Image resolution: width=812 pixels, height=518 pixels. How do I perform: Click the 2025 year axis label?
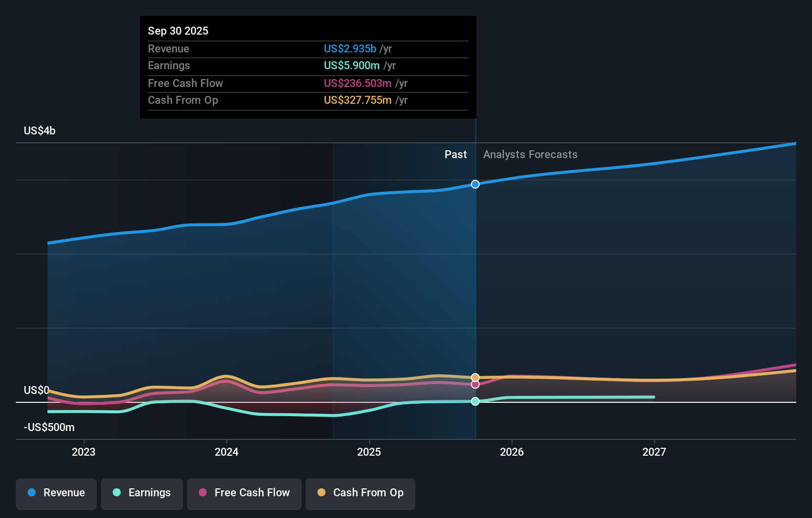point(370,452)
